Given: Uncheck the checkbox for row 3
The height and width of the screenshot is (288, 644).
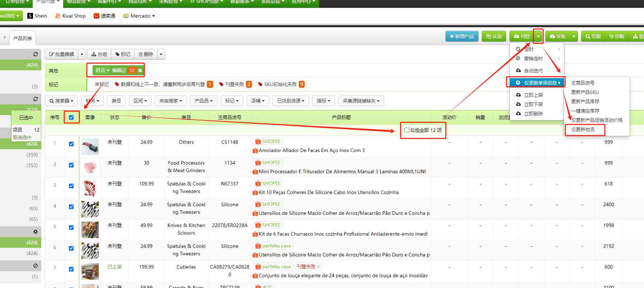Looking at the screenshot, I should [x=71, y=186].
